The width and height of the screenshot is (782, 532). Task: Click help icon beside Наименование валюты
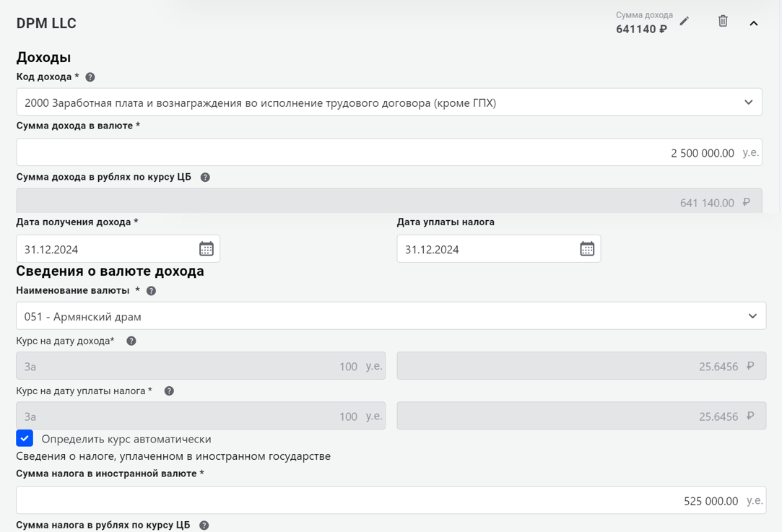[x=151, y=291]
